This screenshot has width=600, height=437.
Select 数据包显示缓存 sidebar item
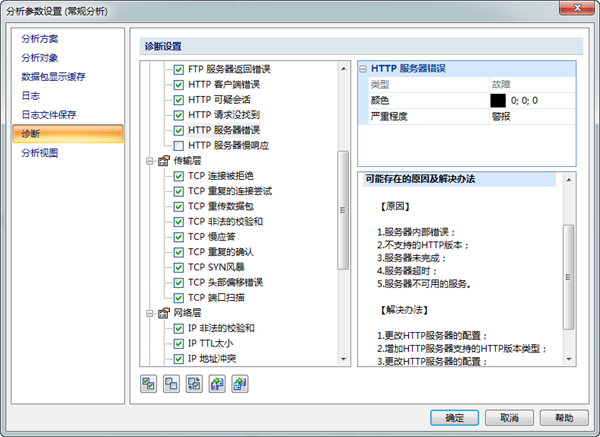(x=53, y=77)
